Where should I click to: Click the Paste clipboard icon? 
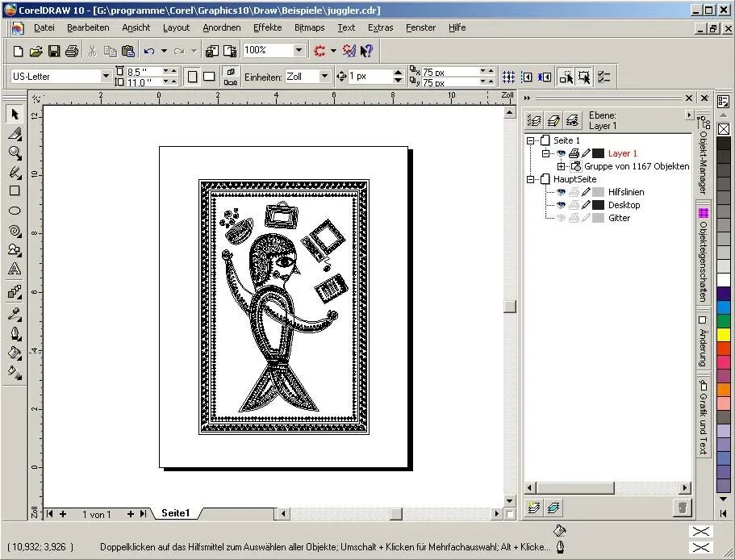point(128,51)
